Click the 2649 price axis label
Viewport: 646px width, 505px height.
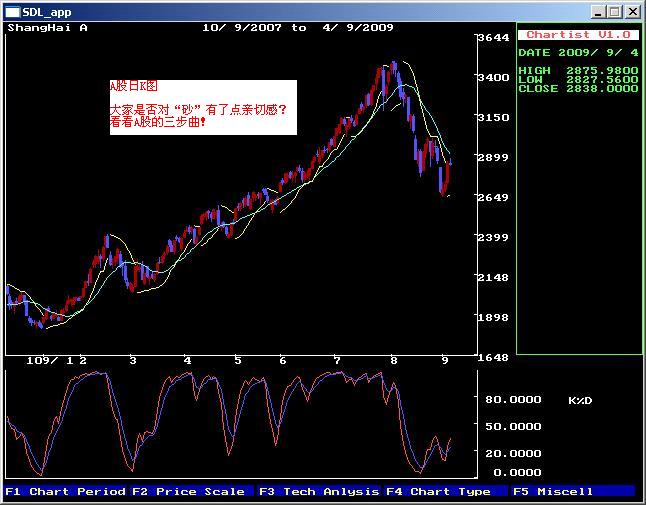(x=494, y=197)
